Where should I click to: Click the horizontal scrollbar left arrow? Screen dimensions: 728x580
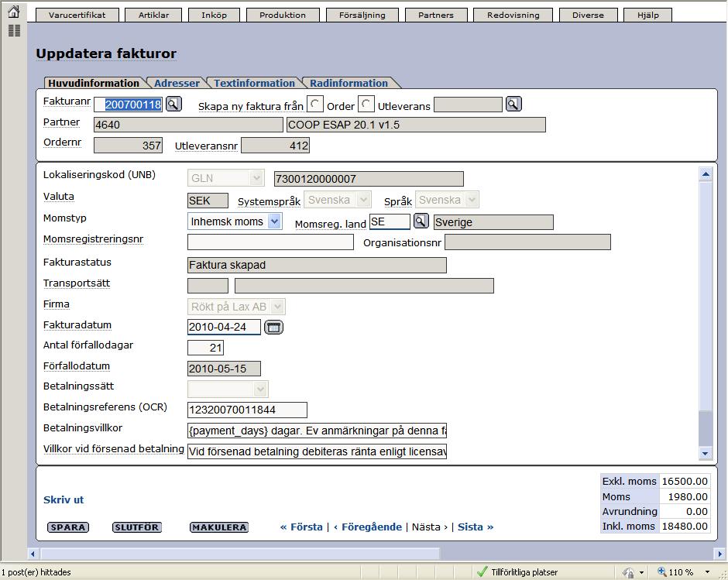pos(33,554)
